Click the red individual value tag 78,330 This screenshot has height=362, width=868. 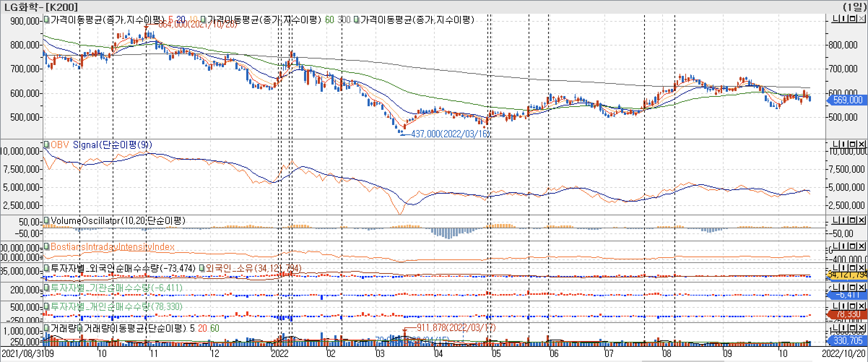(846, 315)
